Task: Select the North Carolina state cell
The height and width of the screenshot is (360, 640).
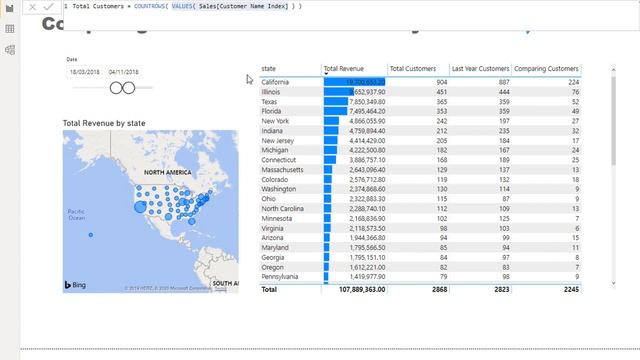Action: (x=282, y=209)
